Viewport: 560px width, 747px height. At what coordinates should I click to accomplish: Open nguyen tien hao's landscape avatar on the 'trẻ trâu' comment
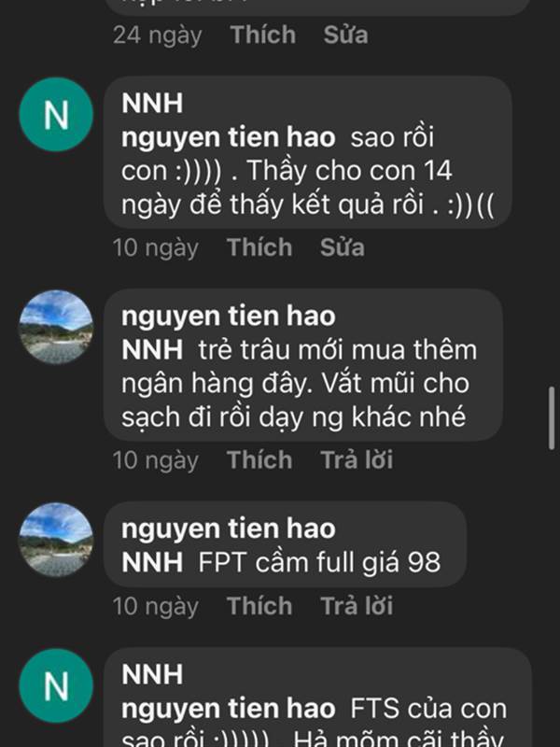(x=56, y=328)
